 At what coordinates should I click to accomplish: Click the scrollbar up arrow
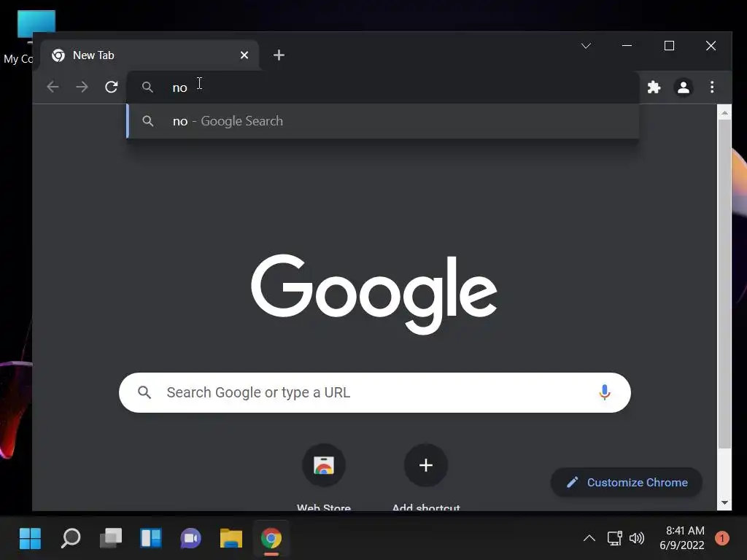tap(724, 113)
